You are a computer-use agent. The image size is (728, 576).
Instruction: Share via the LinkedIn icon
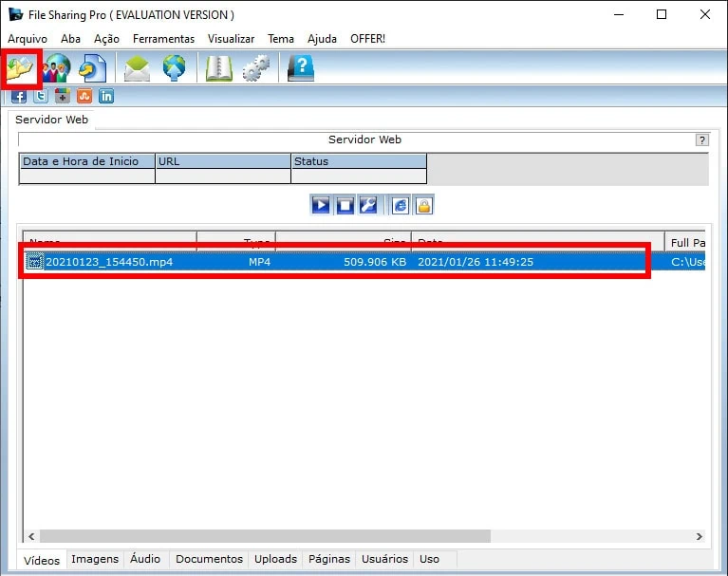106,96
